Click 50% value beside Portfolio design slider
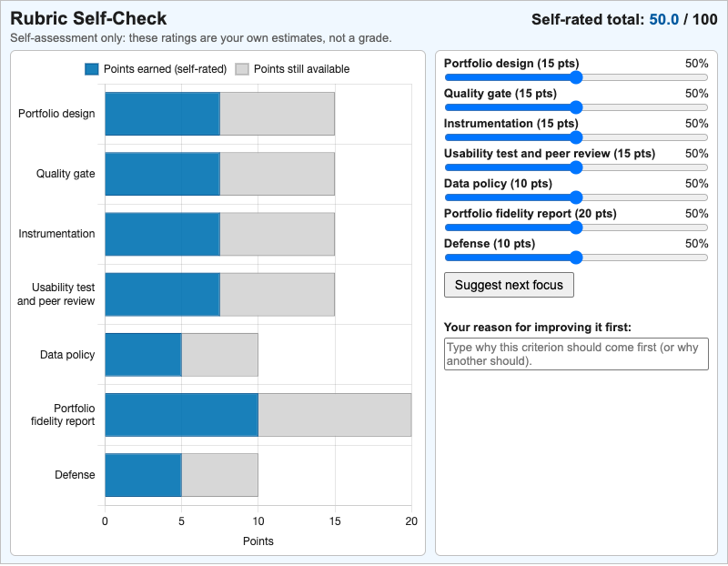 click(696, 64)
